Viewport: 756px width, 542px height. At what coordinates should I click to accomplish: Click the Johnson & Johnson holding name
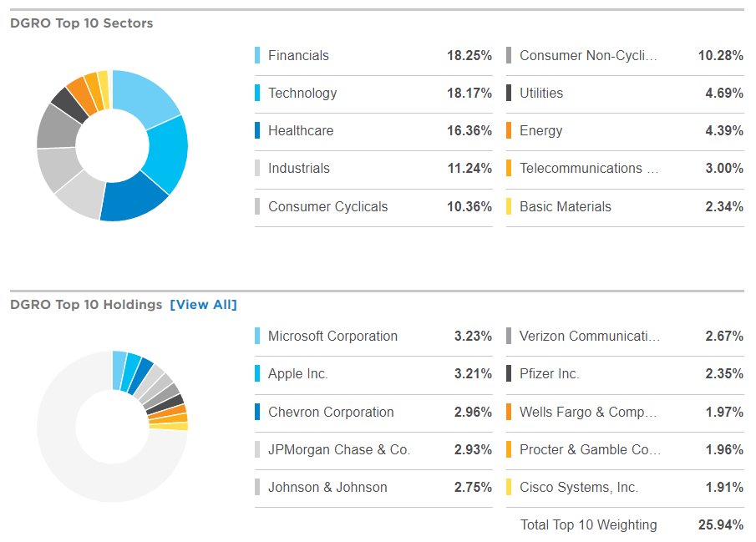pyautogui.click(x=327, y=488)
